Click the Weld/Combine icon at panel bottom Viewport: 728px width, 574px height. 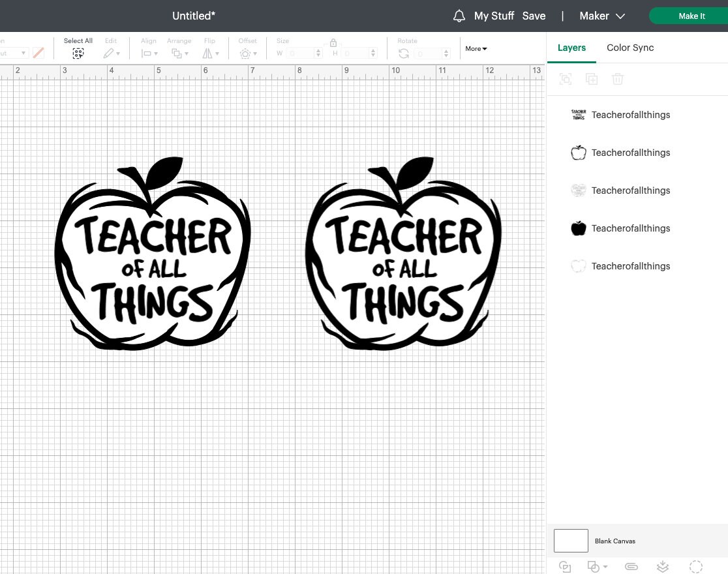[594, 567]
